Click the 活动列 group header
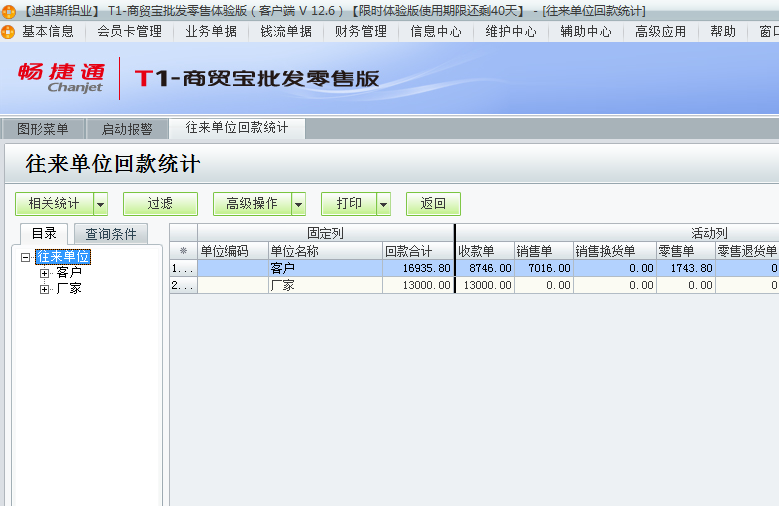The height and width of the screenshot is (506, 779). click(x=709, y=233)
